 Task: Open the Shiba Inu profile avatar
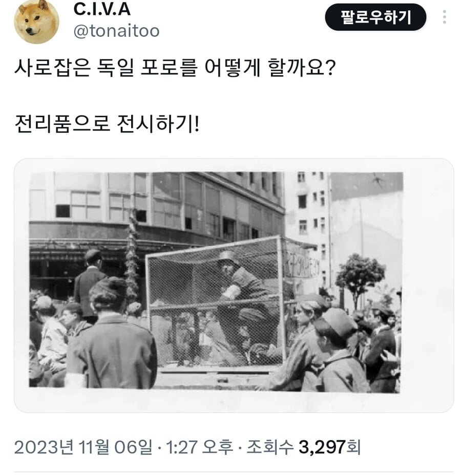tap(36, 22)
